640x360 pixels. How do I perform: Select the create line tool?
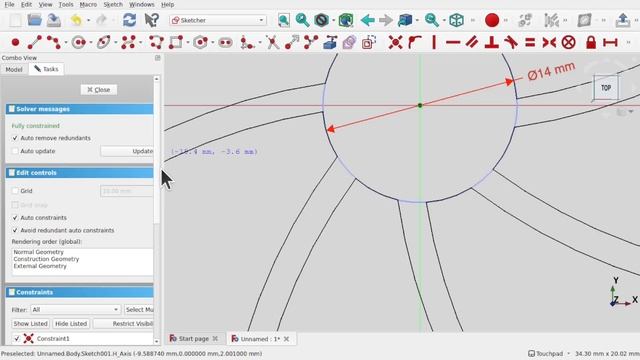click(34, 42)
